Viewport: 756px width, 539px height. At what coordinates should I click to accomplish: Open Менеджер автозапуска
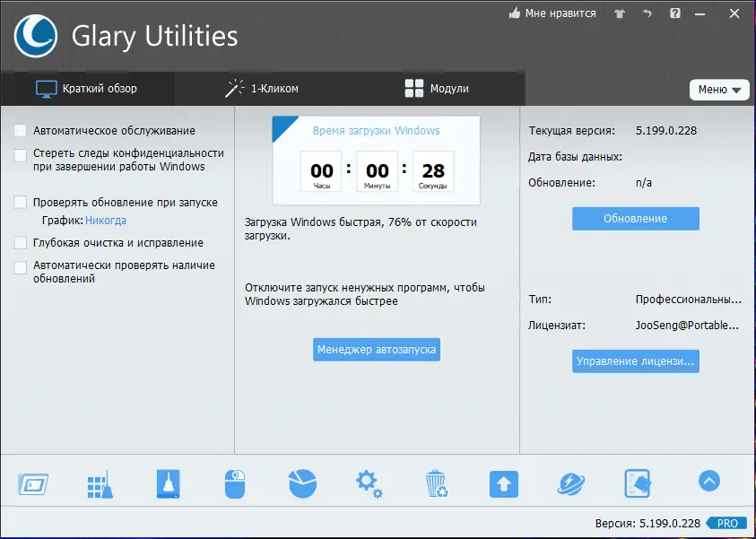(x=376, y=350)
